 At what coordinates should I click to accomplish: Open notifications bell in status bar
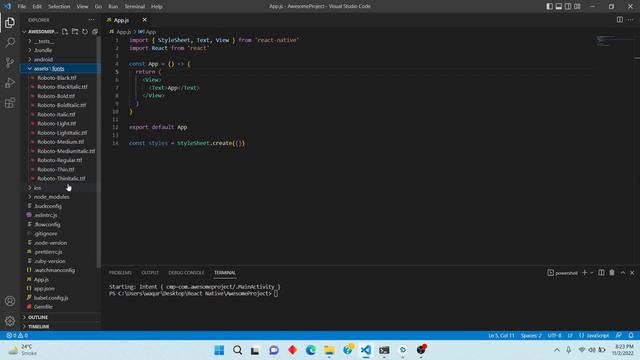(631, 335)
